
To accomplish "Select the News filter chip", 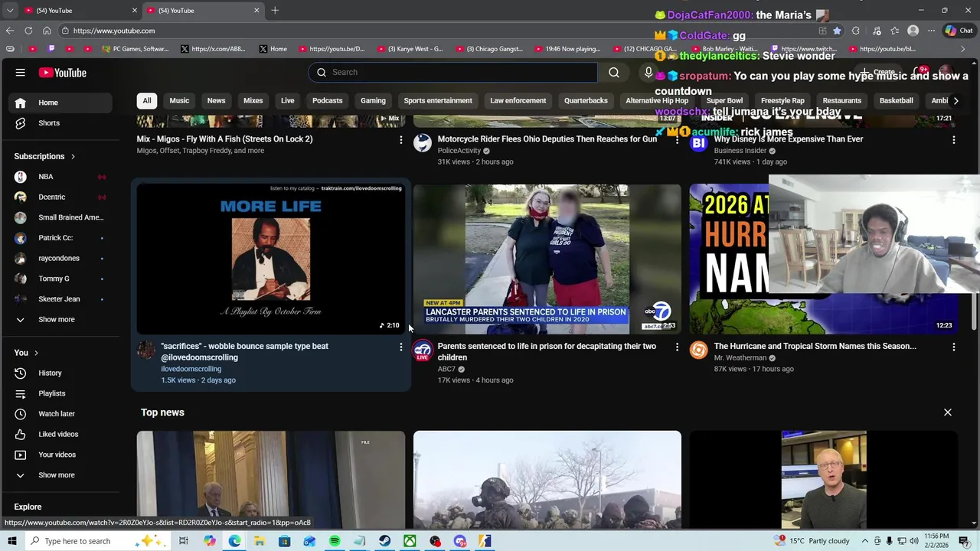I will [216, 100].
